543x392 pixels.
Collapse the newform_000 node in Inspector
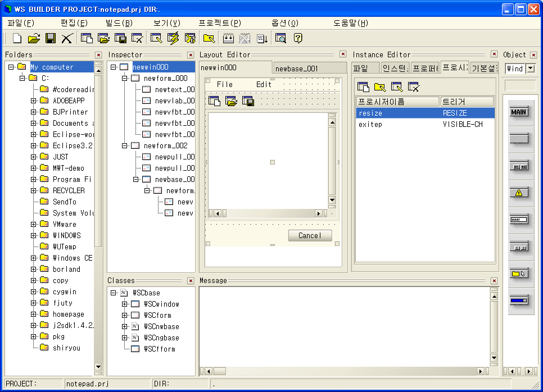pos(125,79)
